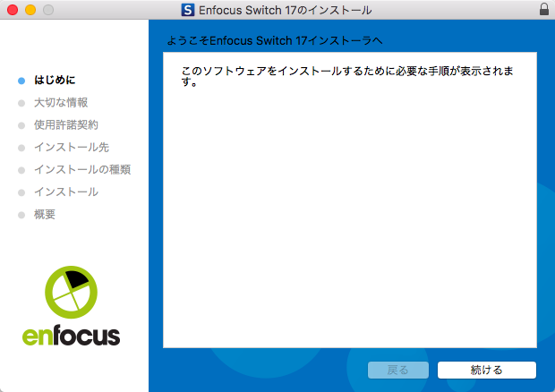Click the gray bullet beside 概要
Viewport: 555px width, 392px height.
coord(21,215)
